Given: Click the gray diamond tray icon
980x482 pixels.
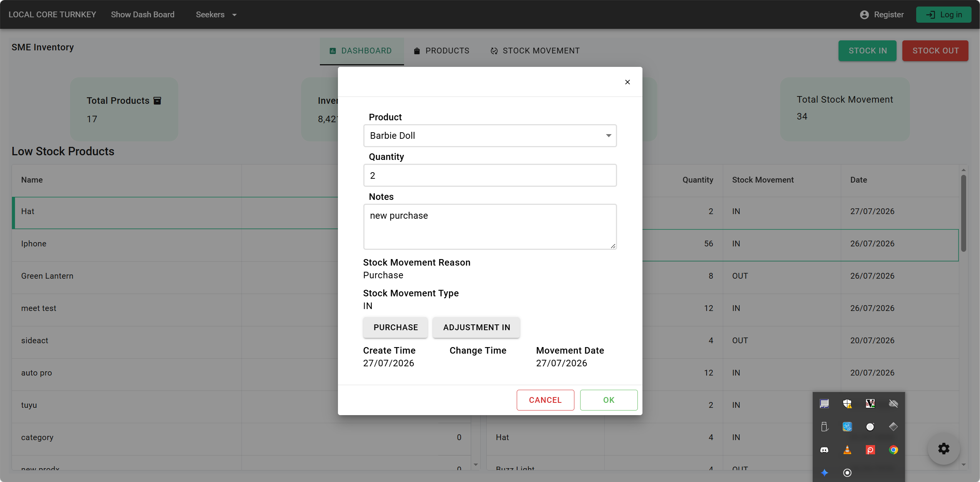Looking at the screenshot, I should 893,427.
